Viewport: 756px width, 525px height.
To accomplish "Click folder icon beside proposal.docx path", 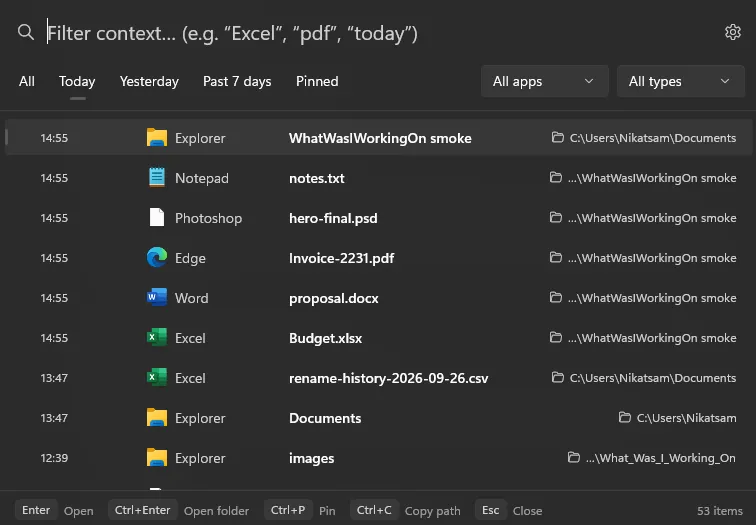I will 556,297.
